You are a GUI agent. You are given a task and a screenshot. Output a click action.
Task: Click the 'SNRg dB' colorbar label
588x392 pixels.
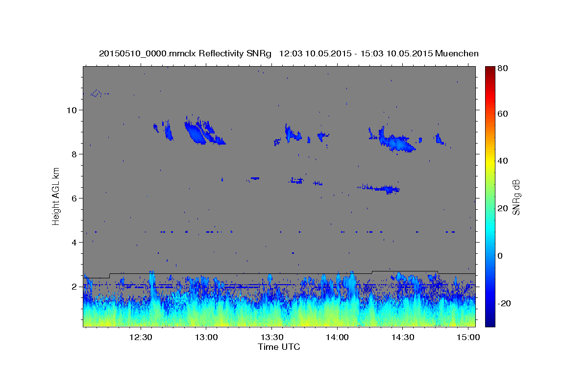pyautogui.click(x=515, y=196)
